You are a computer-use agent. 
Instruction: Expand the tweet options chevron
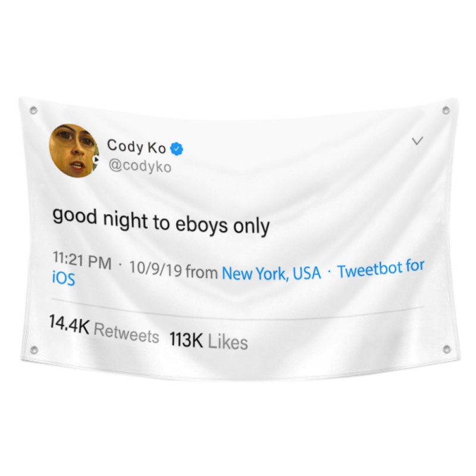[x=418, y=141]
